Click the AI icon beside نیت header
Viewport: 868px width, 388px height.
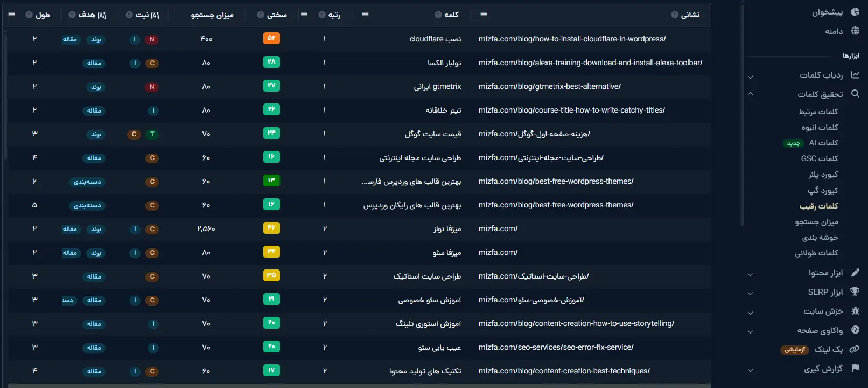155,15
